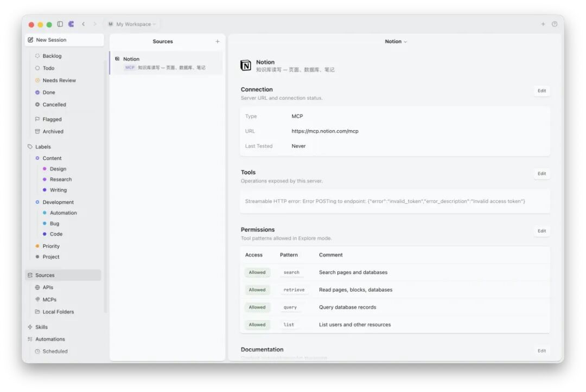
Task: Click the plus icon in title bar
Action: coord(543,24)
